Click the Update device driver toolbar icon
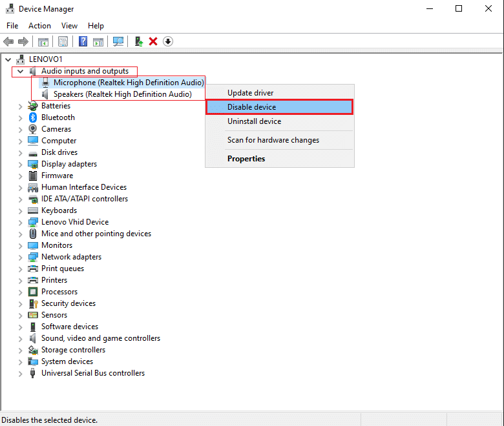 point(138,41)
